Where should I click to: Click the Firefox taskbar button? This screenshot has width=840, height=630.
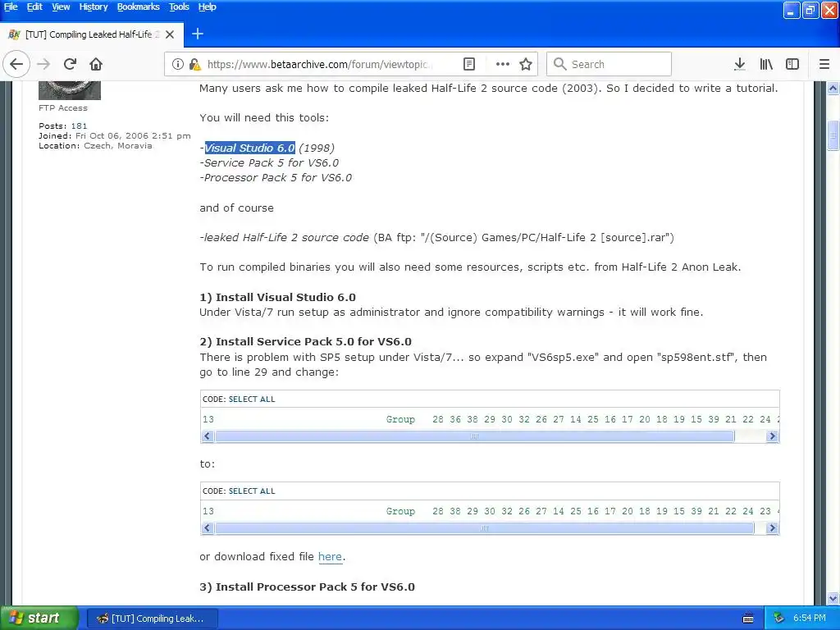click(152, 619)
